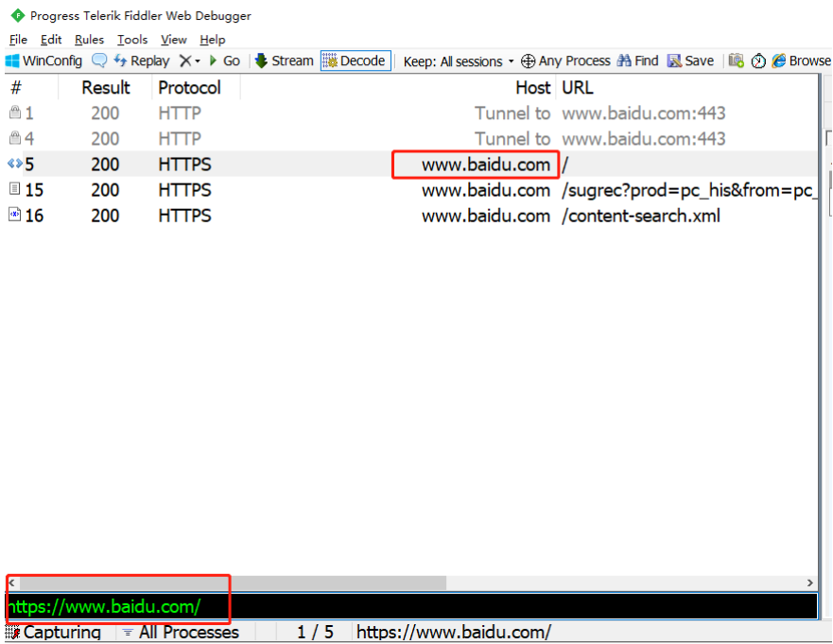
Task: Click the '/sugrec?prod=pc_his&from=pc_' URL cell
Action: 688,190
